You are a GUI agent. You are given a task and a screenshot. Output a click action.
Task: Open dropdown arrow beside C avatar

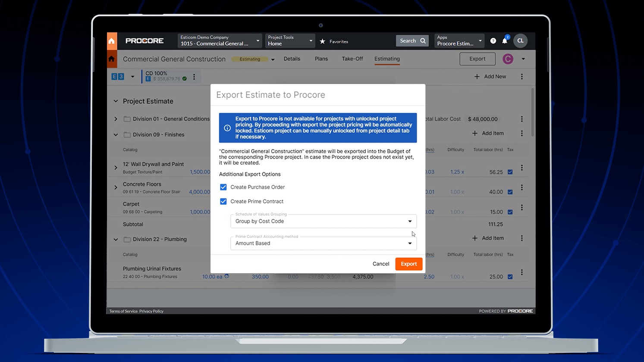click(523, 59)
